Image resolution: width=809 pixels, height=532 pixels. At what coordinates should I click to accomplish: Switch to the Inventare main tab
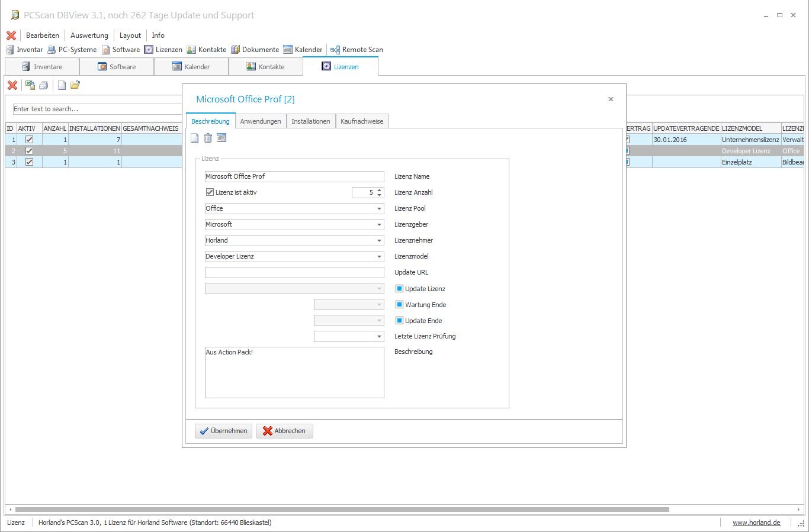(x=42, y=67)
